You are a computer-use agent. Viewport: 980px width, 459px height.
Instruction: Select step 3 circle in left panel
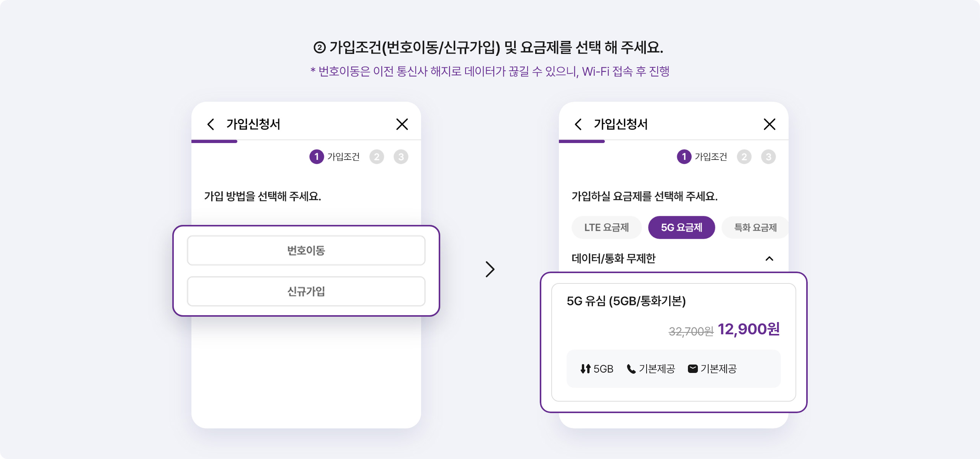click(x=401, y=157)
